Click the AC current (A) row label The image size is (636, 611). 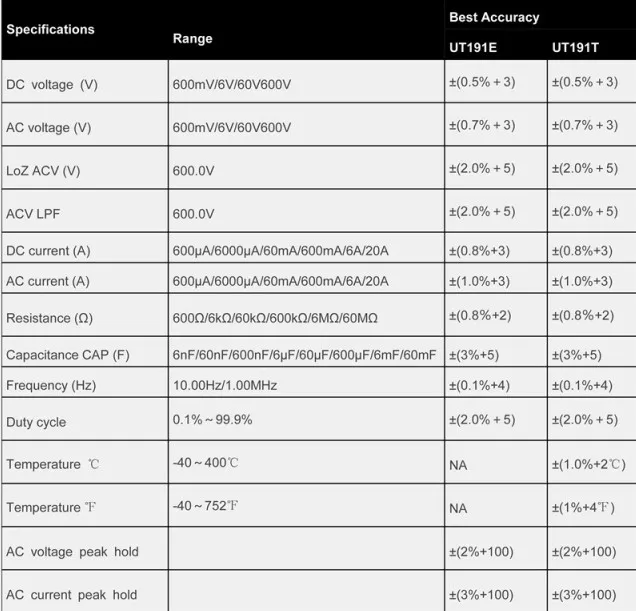[48, 281]
